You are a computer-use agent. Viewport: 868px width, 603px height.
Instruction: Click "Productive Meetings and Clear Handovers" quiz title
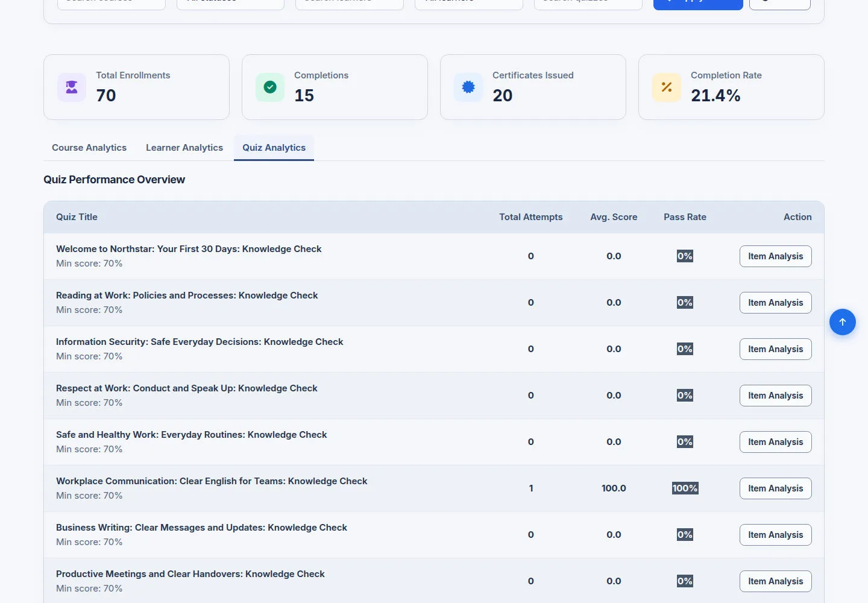190,574
